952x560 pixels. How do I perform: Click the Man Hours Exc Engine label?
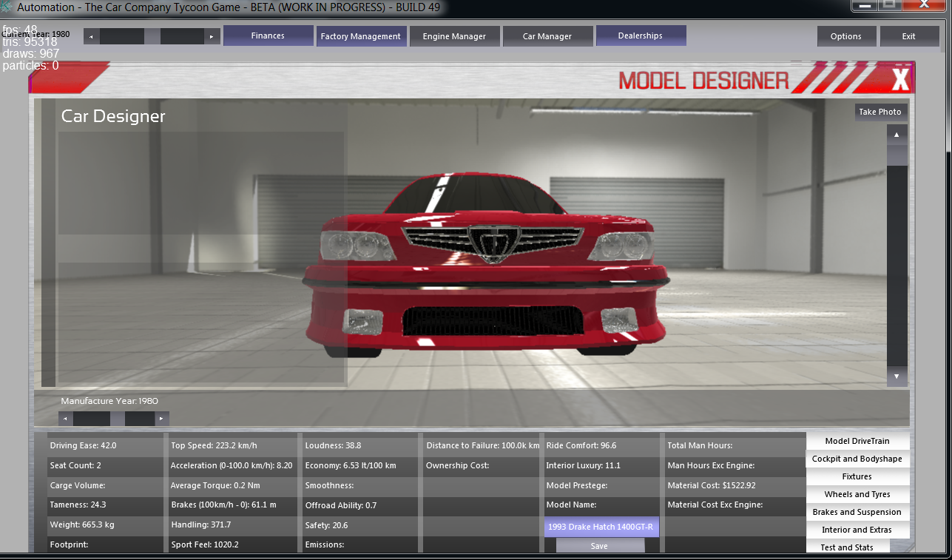pos(711,466)
